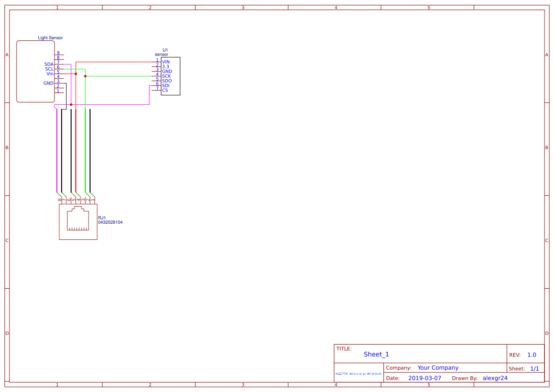Click the drawn-by name alexgr24
This screenshot has width=554, height=392.
pyautogui.click(x=494, y=378)
